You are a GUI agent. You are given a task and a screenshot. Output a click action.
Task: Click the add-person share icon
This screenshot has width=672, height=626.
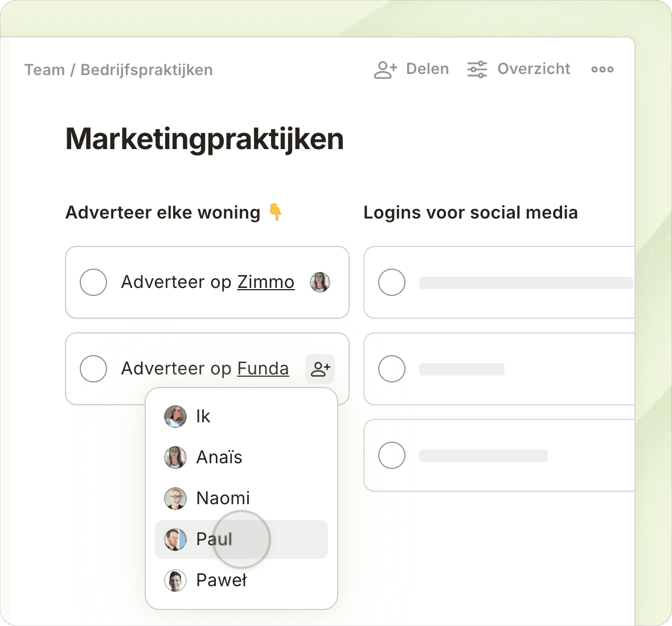point(385,69)
